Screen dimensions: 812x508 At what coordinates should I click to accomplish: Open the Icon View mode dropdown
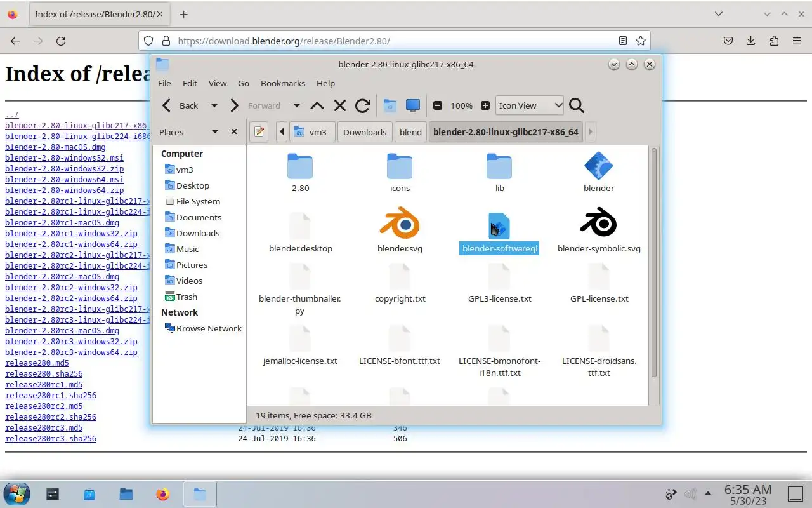[x=530, y=105]
